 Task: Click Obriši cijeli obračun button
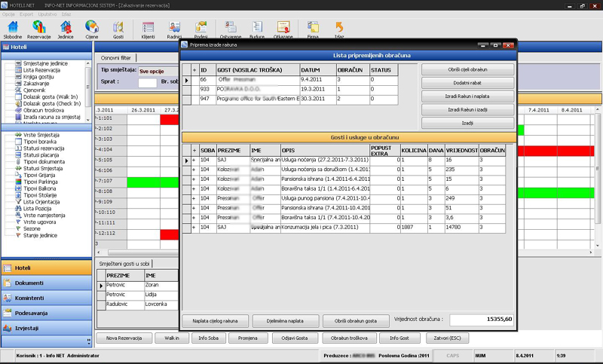[467, 69]
